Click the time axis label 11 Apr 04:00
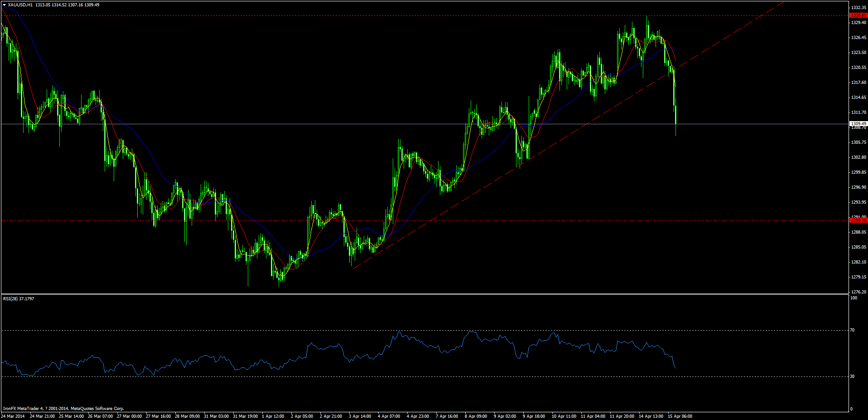The image size is (868, 420). tap(593, 416)
